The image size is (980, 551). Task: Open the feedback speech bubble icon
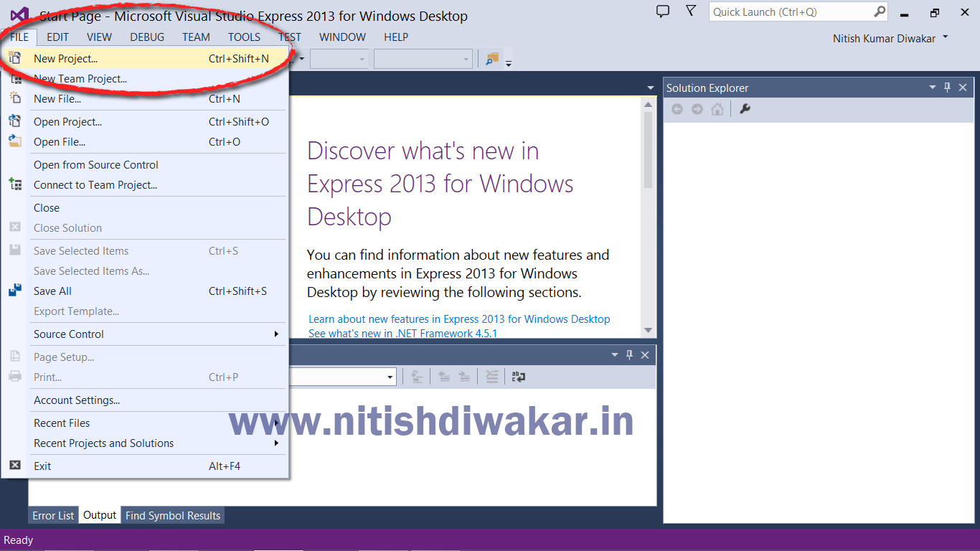point(663,11)
